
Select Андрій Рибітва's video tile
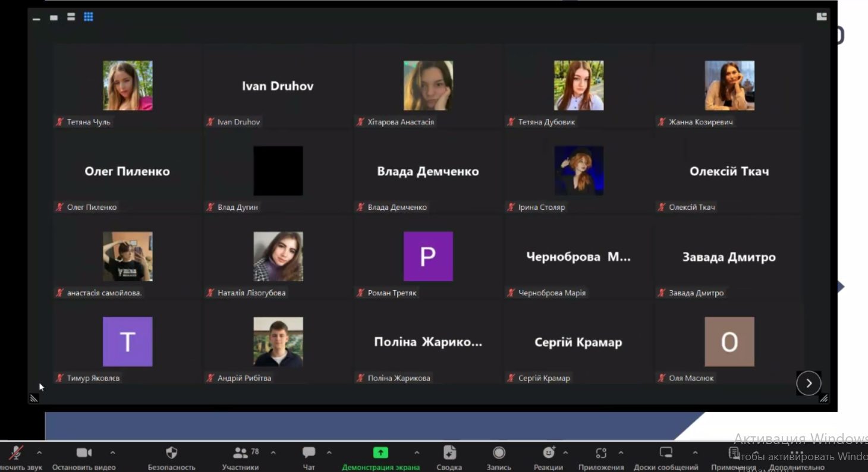[x=278, y=342]
